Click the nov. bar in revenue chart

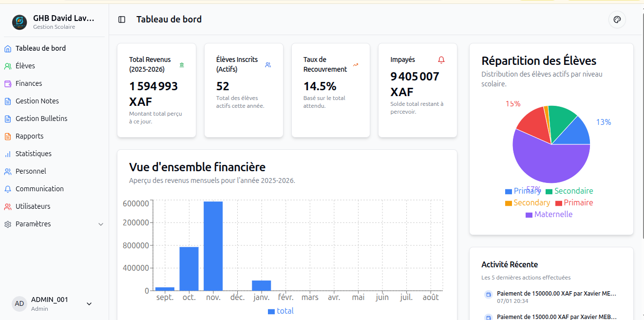pos(213,246)
